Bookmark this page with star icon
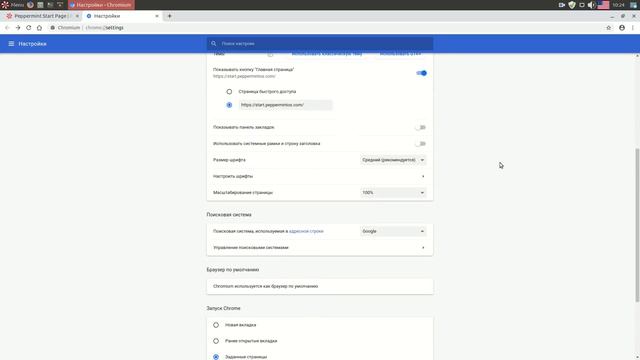The width and height of the screenshot is (640, 360). 609,28
